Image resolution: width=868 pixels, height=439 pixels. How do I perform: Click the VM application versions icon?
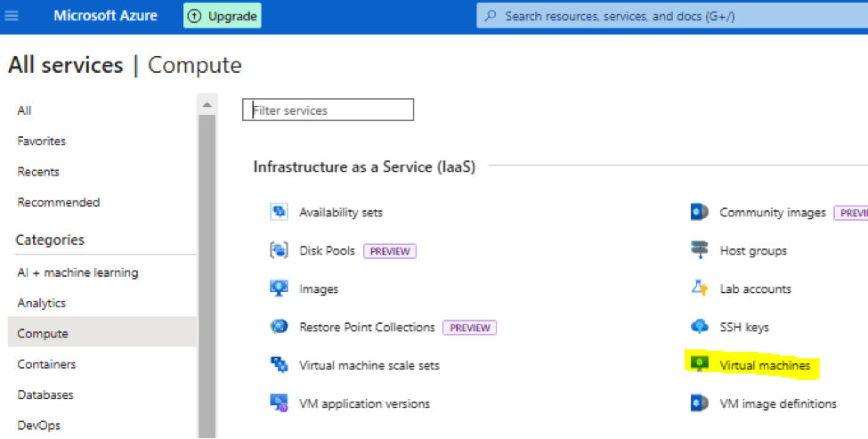[x=280, y=403]
